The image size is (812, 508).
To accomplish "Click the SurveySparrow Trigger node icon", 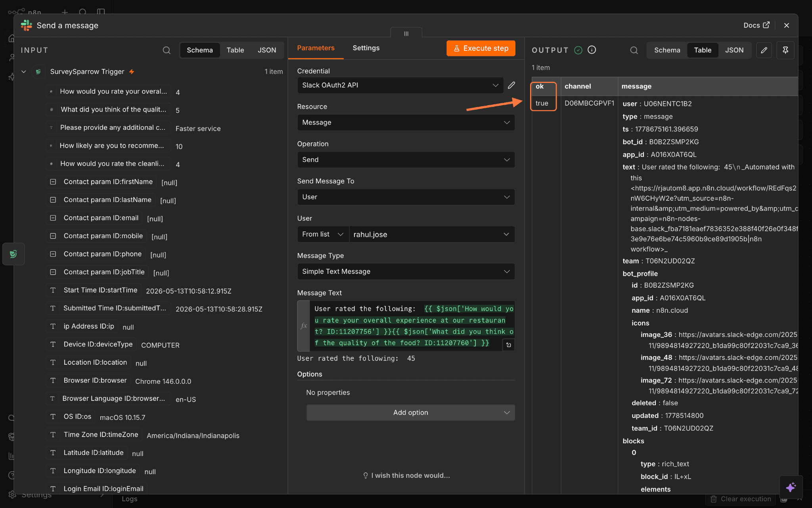I will [38, 71].
